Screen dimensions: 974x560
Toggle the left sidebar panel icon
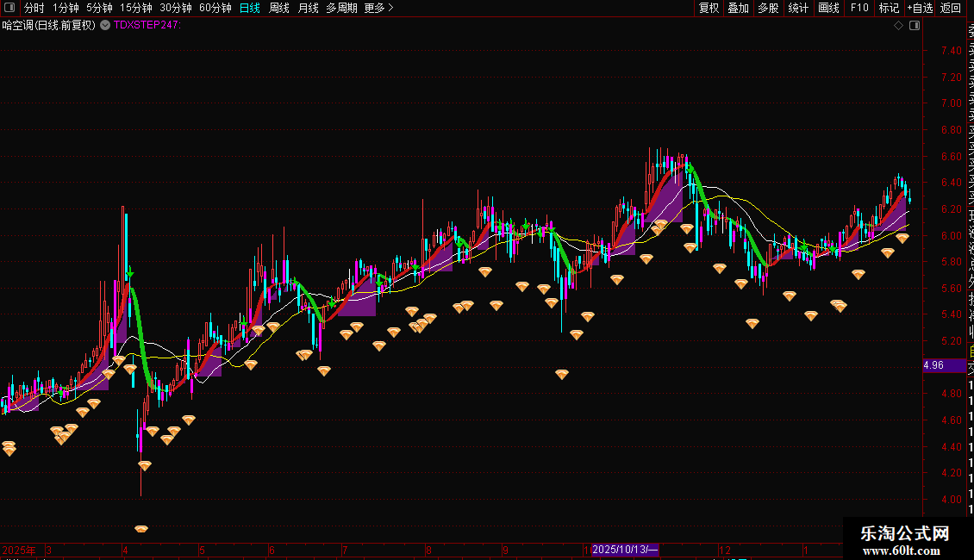point(9,8)
